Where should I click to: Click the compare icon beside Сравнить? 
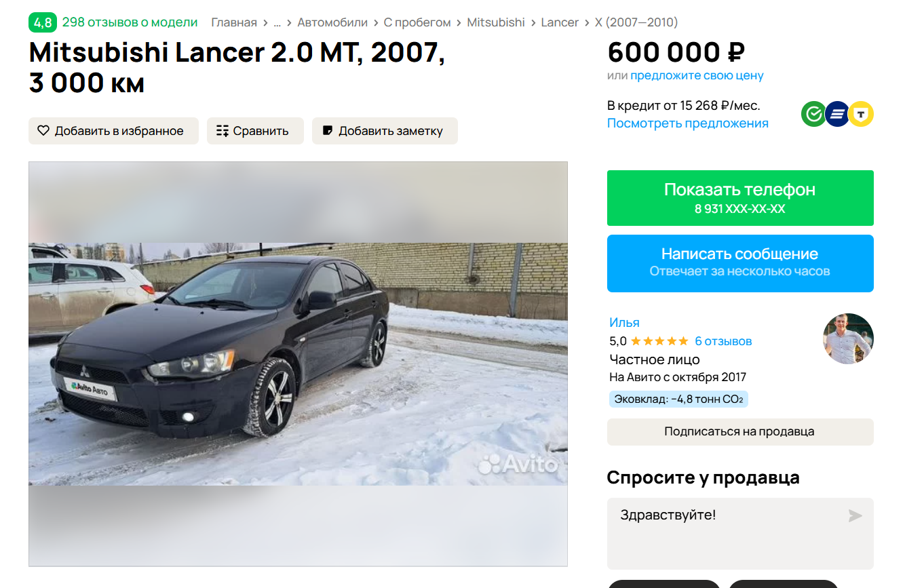223,131
